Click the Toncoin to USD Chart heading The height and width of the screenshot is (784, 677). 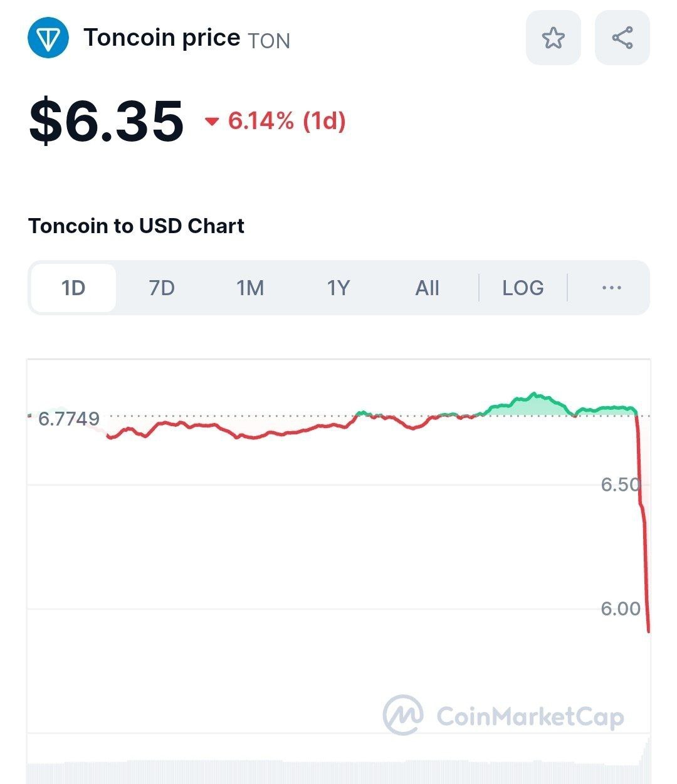coord(136,226)
